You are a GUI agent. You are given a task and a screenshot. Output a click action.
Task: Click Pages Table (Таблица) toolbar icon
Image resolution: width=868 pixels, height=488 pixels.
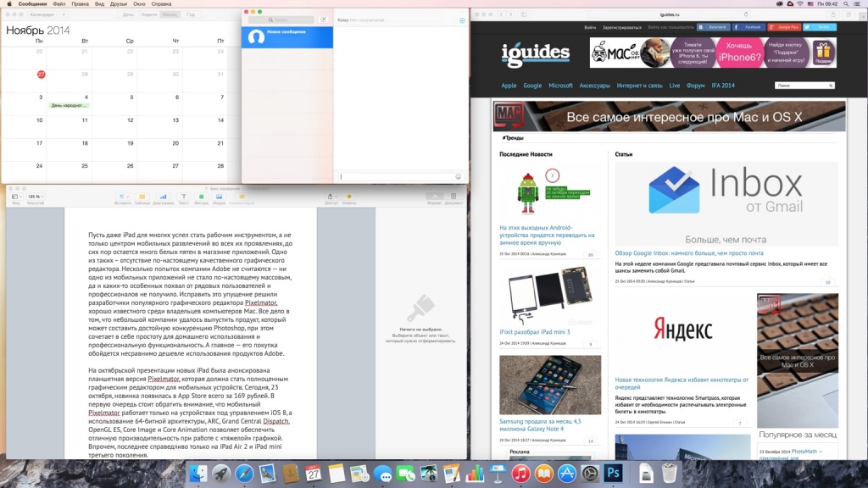point(142,198)
